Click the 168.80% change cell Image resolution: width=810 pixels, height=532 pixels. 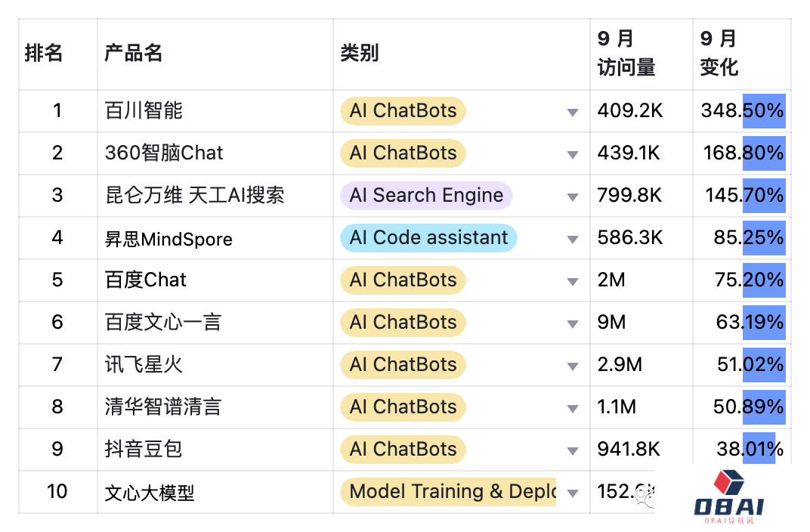(x=744, y=153)
